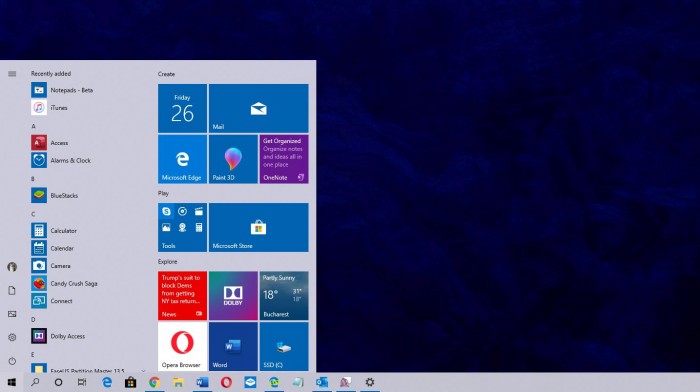The width and height of the screenshot is (700, 392).
Task: Click the Power button in Start sidebar
Action: [x=12, y=360]
